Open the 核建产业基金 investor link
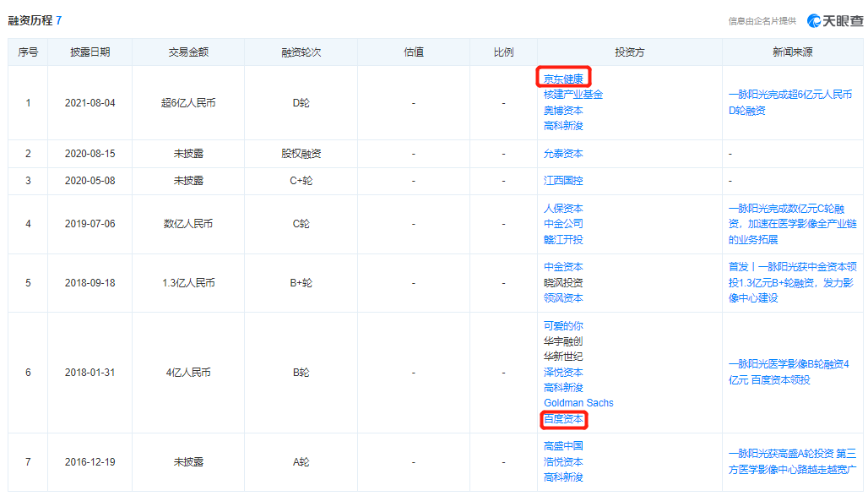Image resolution: width=868 pixels, height=496 pixels. tap(572, 95)
